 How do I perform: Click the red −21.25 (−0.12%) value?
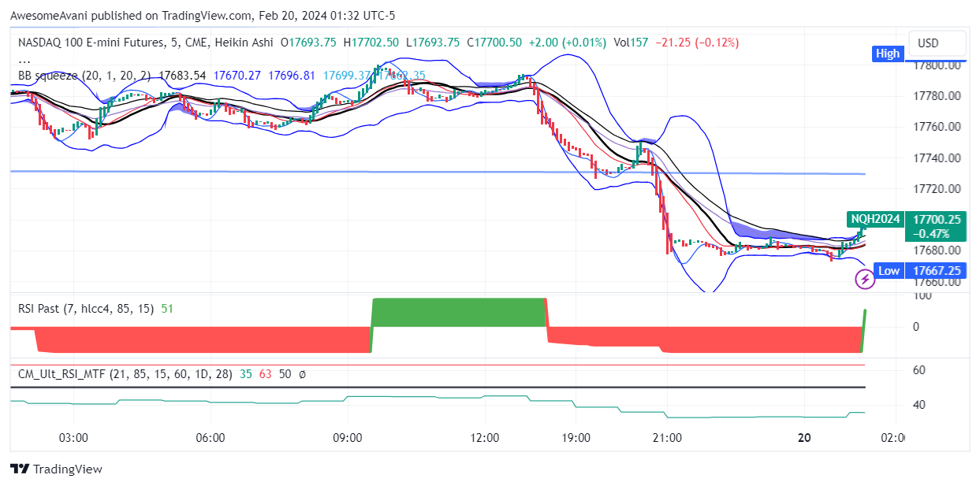click(x=697, y=43)
